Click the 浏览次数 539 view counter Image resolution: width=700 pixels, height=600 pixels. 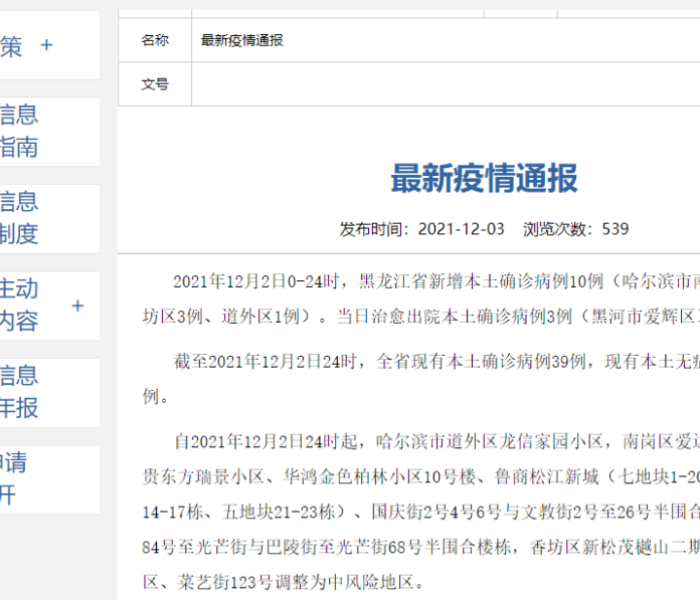[576, 229]
